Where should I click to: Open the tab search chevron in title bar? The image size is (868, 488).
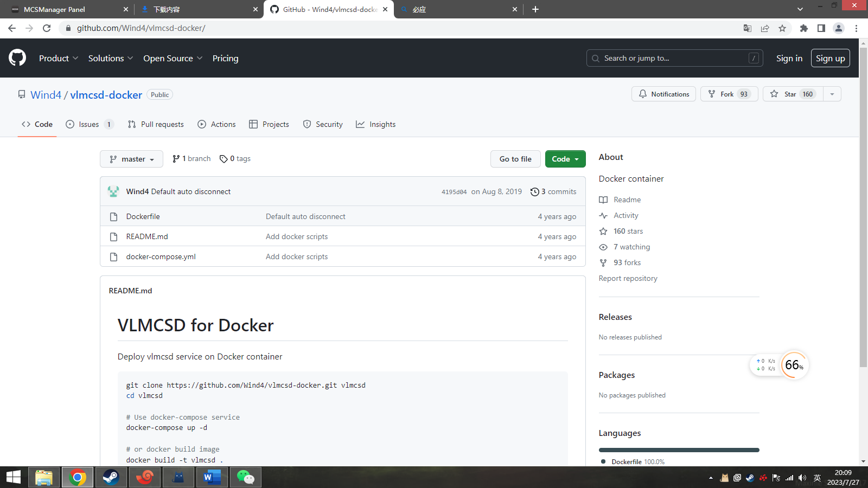tap(800, 9)
